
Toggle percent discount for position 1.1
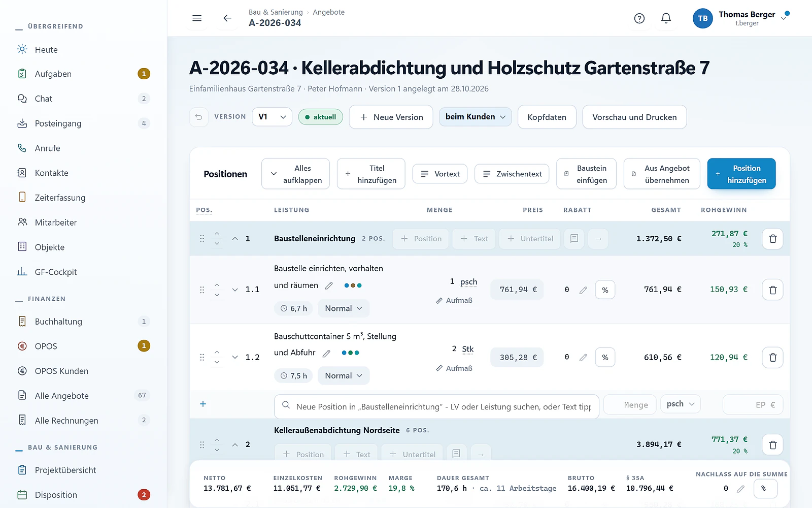605,290
